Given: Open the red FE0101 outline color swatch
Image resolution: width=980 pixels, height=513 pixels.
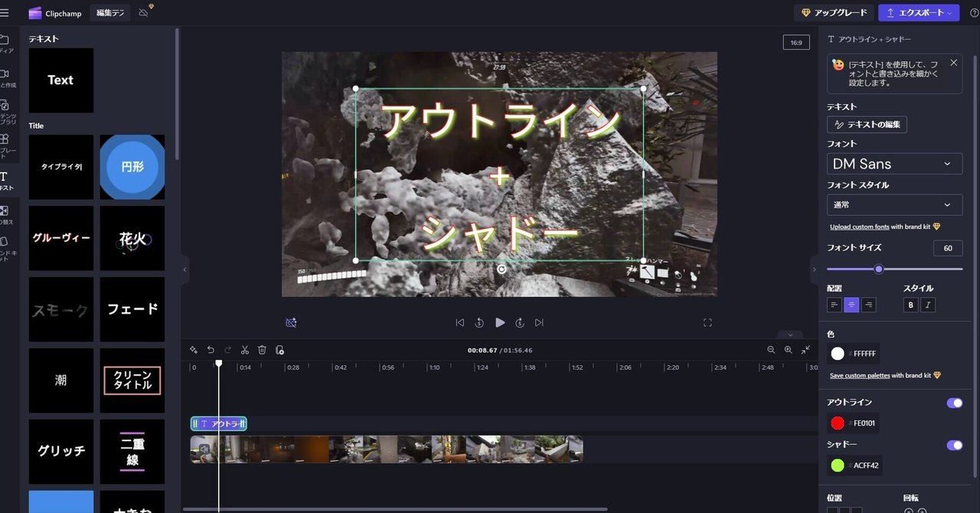Looking at the screenshot, I should tap(838, 422).
